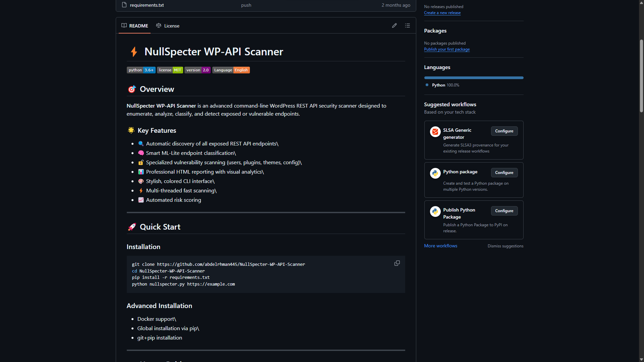Click the Publish Python Package logo

point(435,212)
